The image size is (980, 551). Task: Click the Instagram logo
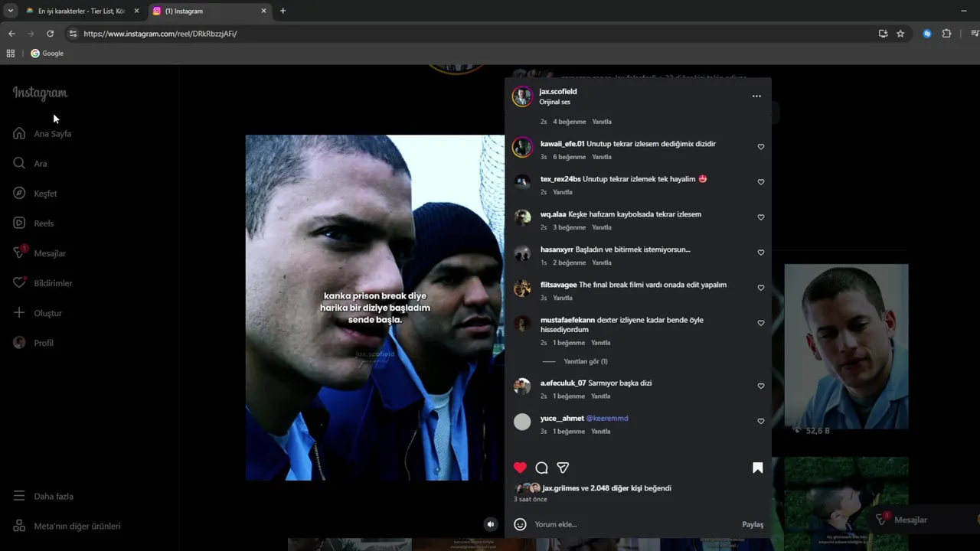tap(40, 93)
